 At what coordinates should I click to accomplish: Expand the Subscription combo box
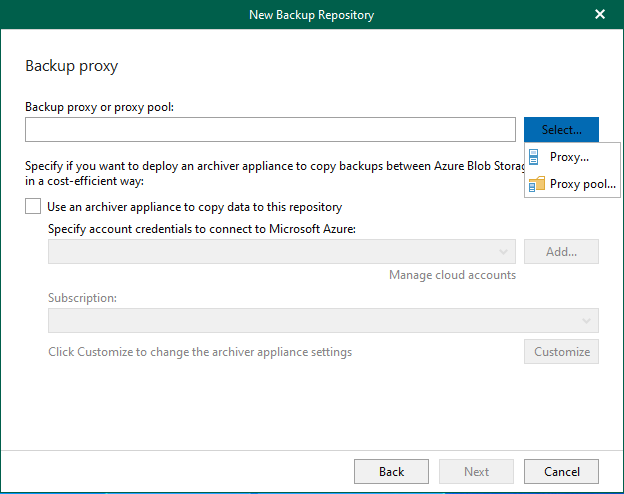322,320
